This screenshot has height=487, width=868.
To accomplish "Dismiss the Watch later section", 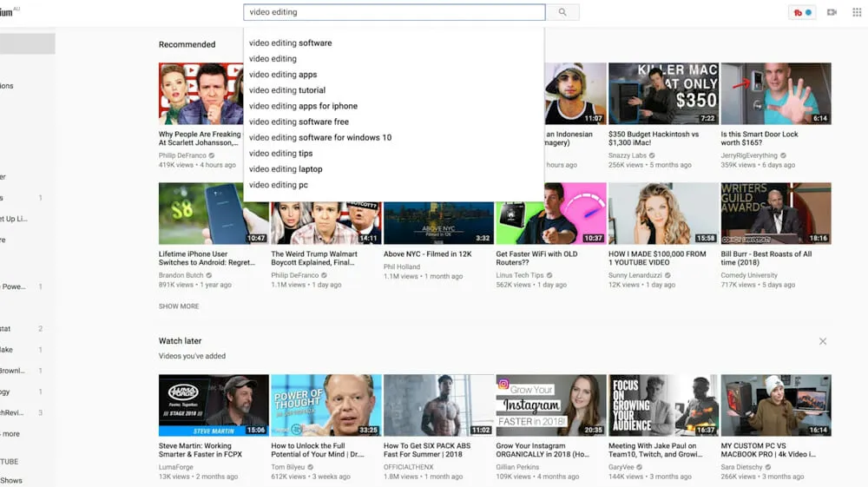I will [823, 341].
